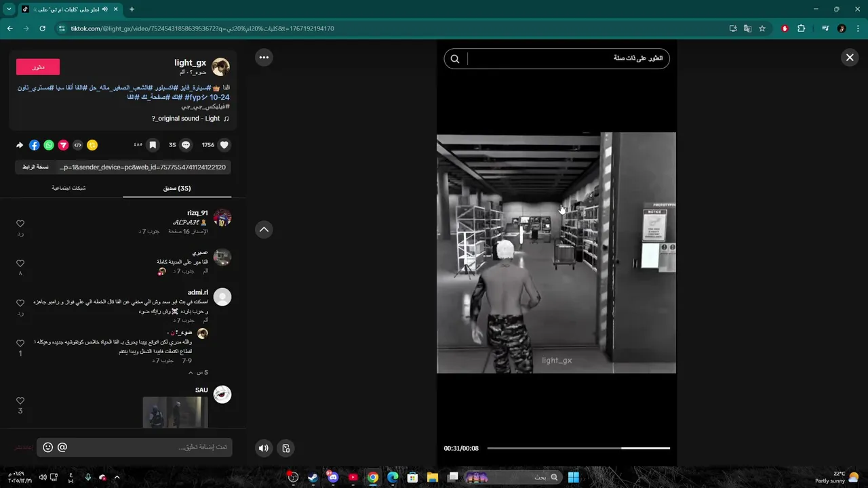The height and width of the screenshot is (488, 868).
Task: Open the admi.rl username
Action: pos(198,292)
